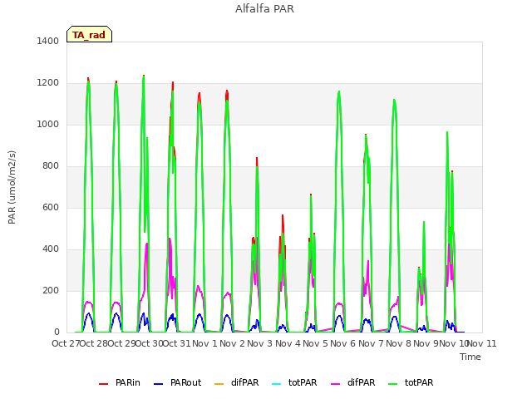This screenshot has height=399, width=532.
Task: Toggle the totPAR label beside cyan swatch
Action: 303,382
